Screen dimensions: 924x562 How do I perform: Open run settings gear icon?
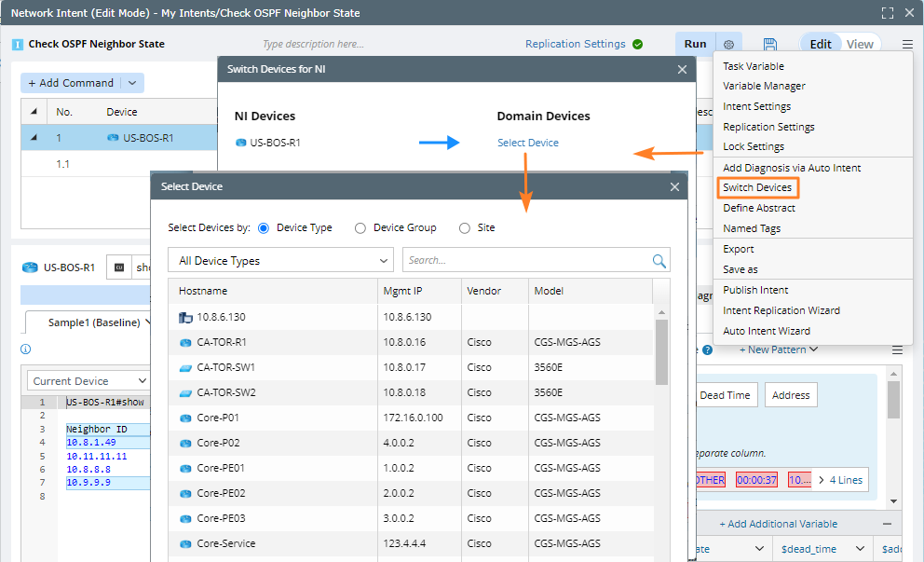point(728,45)
